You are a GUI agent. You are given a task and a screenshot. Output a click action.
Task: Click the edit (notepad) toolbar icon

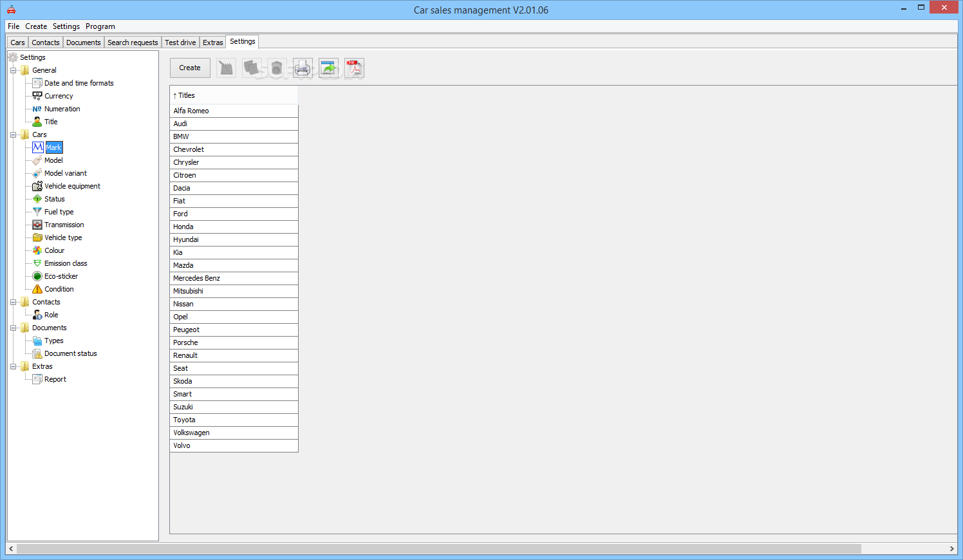pos(226,68)
